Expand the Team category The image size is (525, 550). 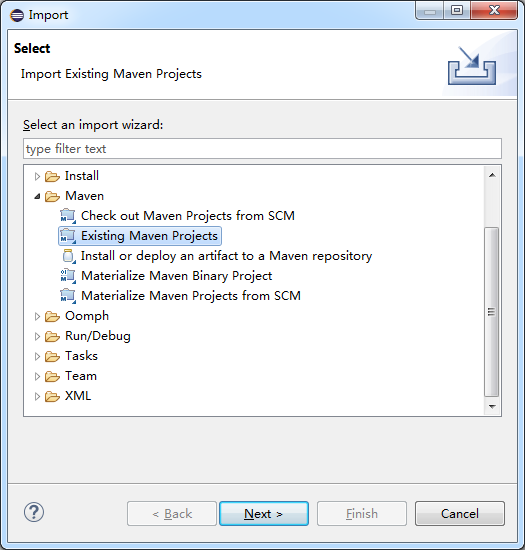coord(37,376)
